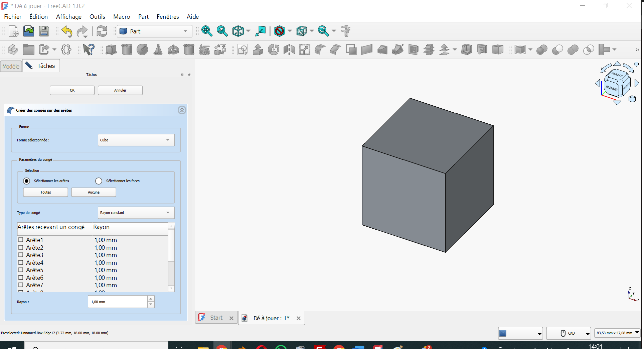Click the Save document floppy icon
This screenshot has width=644, height=349.
click(44, 31)
